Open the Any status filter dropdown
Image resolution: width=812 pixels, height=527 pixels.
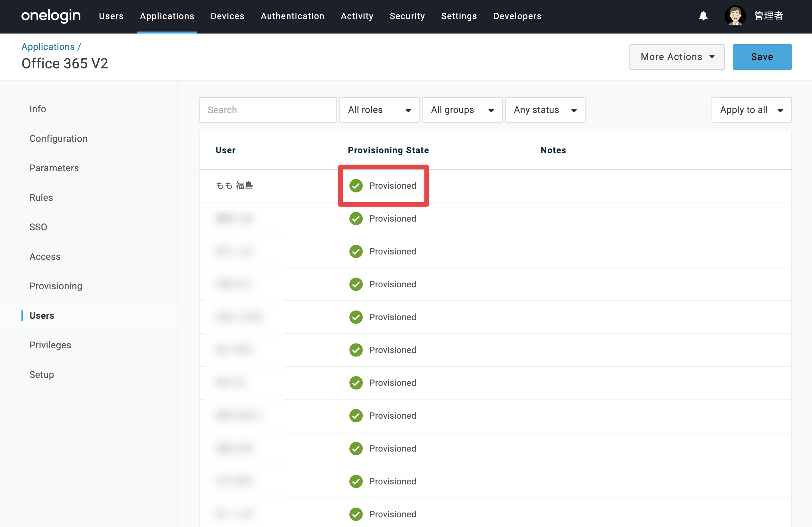point(545,110)
